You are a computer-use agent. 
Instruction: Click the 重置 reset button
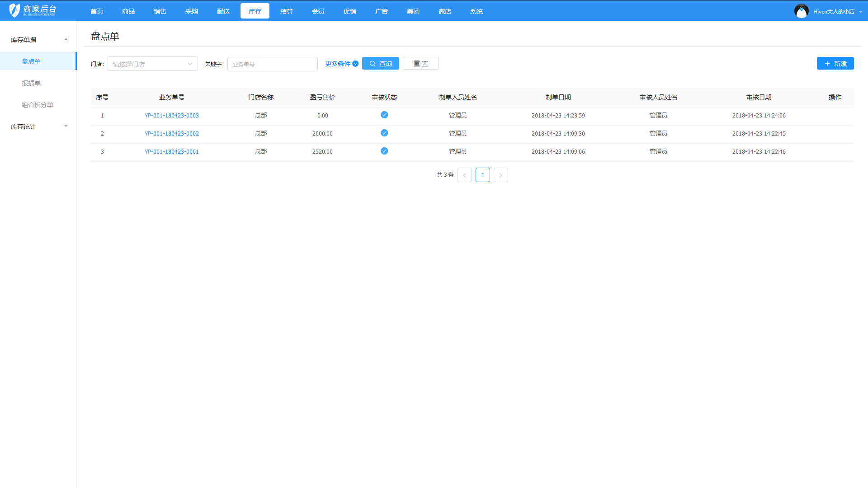[420, 63]
